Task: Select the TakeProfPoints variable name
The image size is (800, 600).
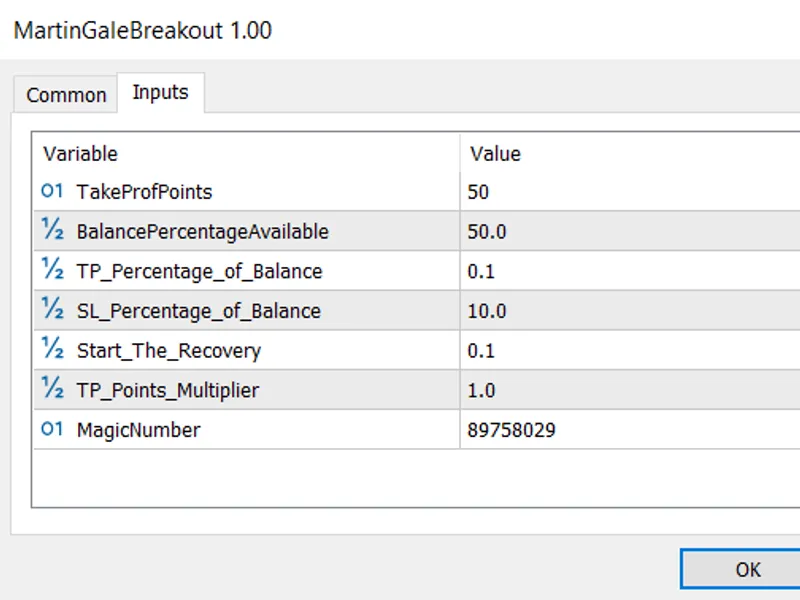Action: click(144, 192)
